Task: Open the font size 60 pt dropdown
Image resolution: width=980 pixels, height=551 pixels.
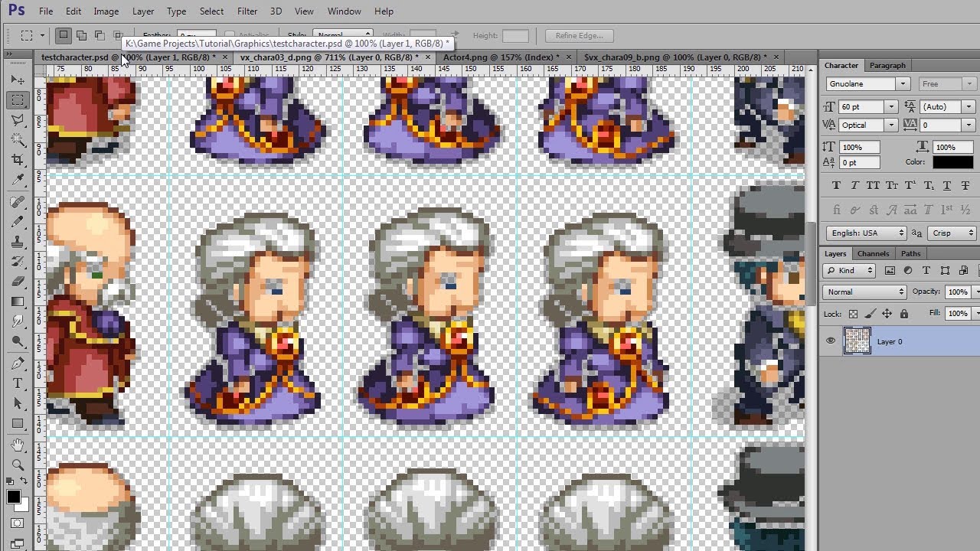Action: click(890, 106)
